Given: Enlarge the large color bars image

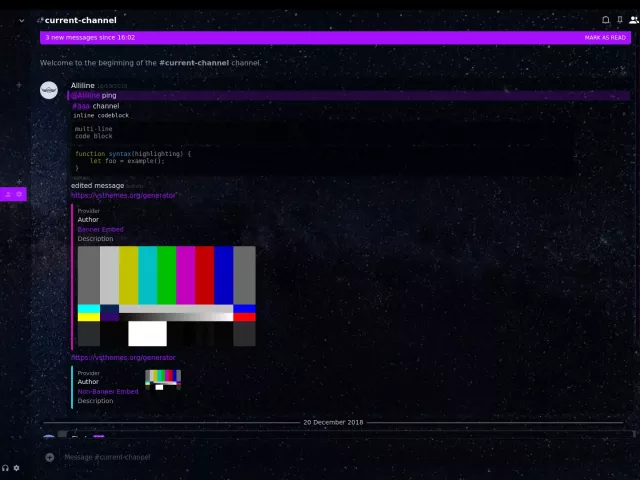Looking at the screenshot, I should point(166,296).
